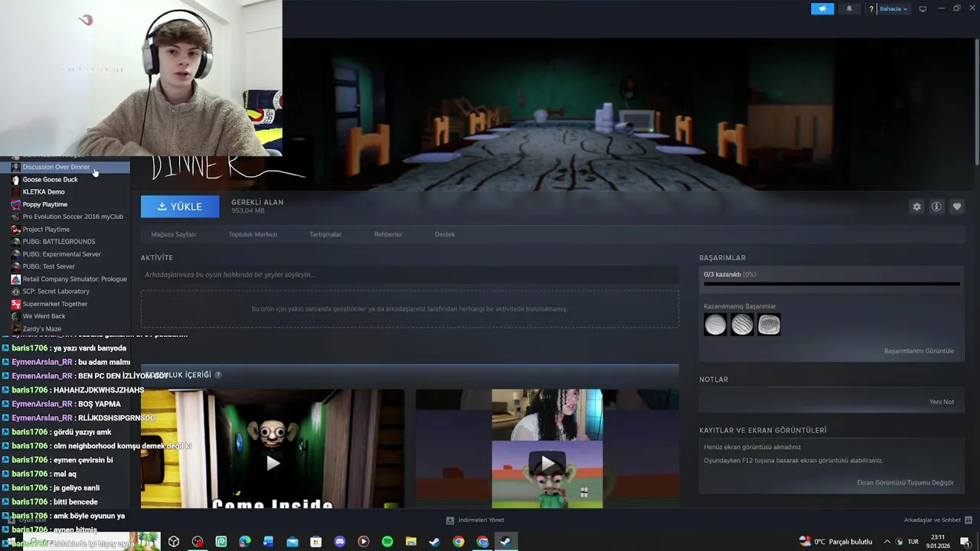
Task: Add game to favorites heart icon
Action: [957, 207]
